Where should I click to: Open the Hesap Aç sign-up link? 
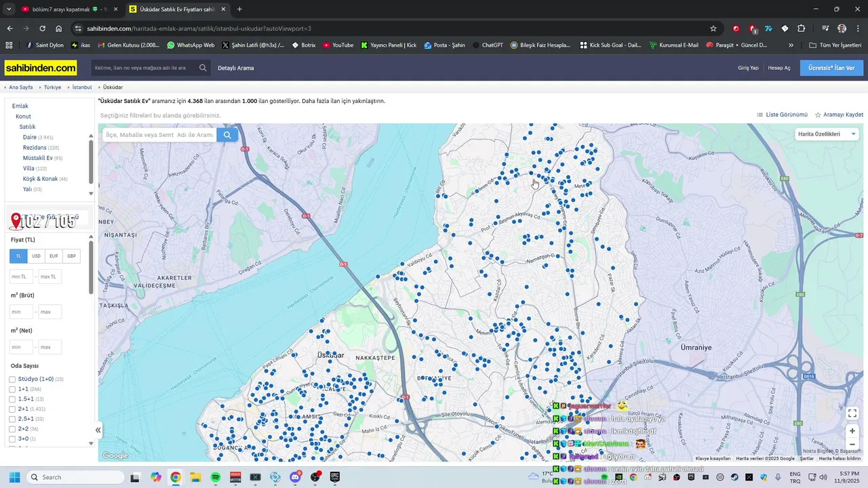[779, 68]
